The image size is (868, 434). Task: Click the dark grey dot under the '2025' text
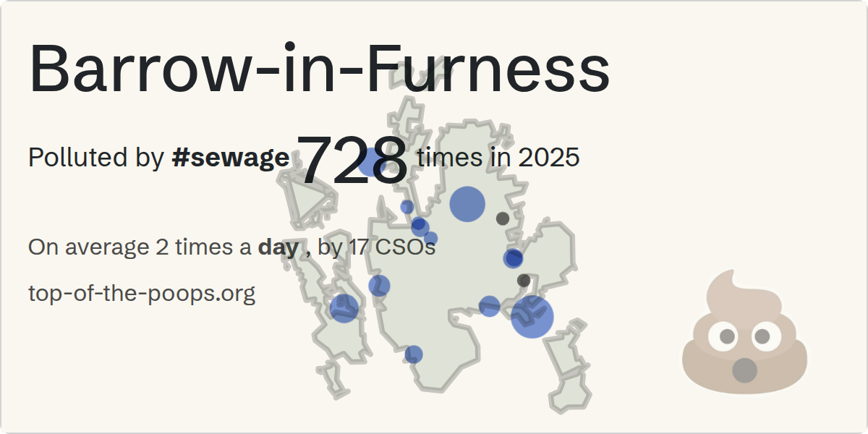503,218
